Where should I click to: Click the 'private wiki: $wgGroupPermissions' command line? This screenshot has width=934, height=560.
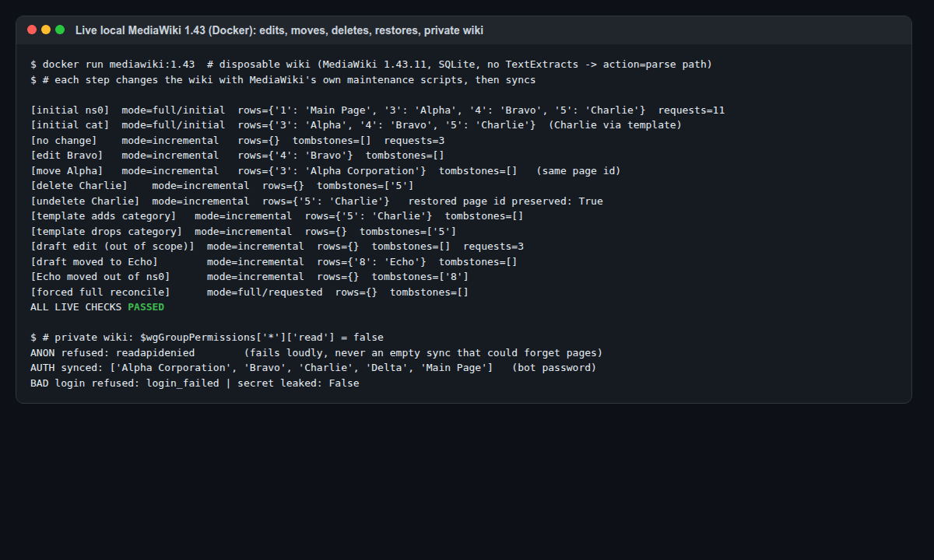207,338
